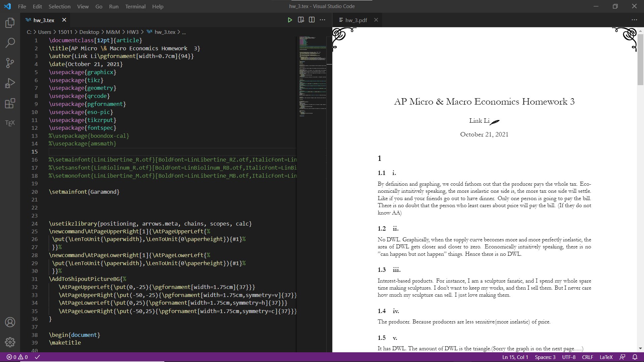The height and width of the screenshot is (362, 644).
Task: Open the Run and Debug view
Action: pyautogui.click(x=10, y=83)
